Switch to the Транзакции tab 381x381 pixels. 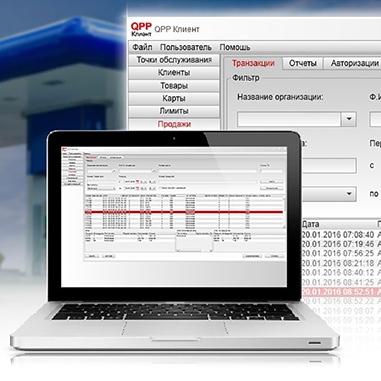(x=253, y=63)
